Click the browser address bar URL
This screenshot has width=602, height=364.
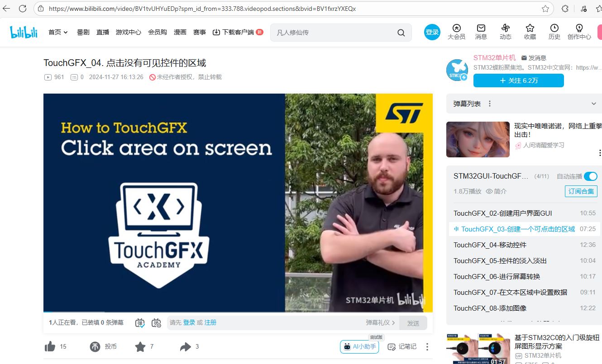(x=202, y=9)
